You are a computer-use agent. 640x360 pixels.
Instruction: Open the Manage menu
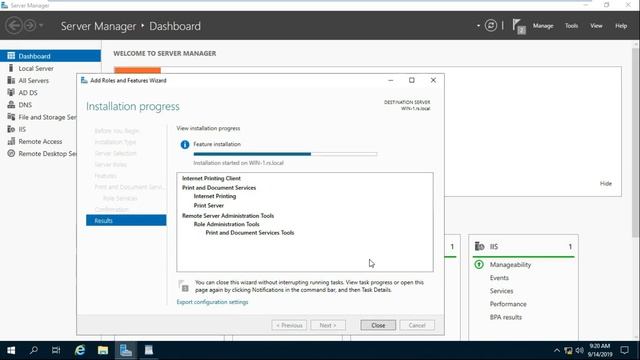pyautogui.click(x=543, y=26)
